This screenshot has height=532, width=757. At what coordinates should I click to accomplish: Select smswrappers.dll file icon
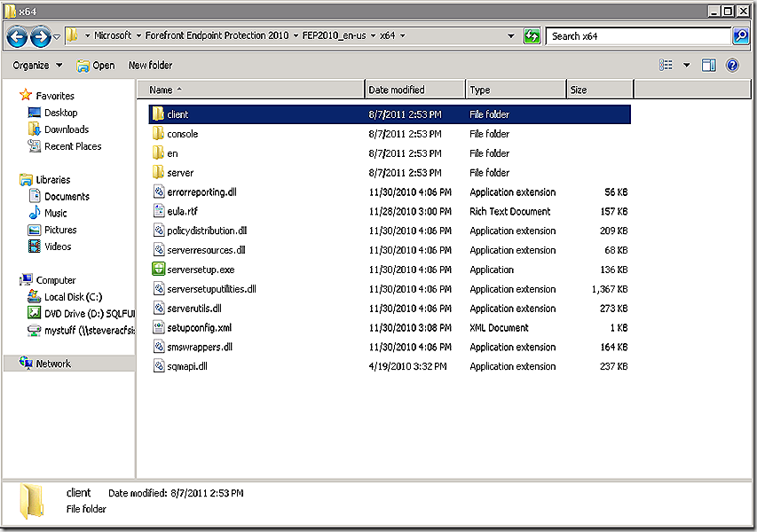pyautogui.click(x=159, y=347)
